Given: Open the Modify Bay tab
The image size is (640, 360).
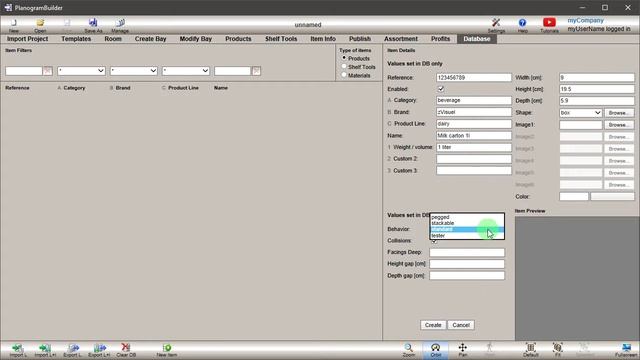Looking at the screenshot, I should 196,39.
